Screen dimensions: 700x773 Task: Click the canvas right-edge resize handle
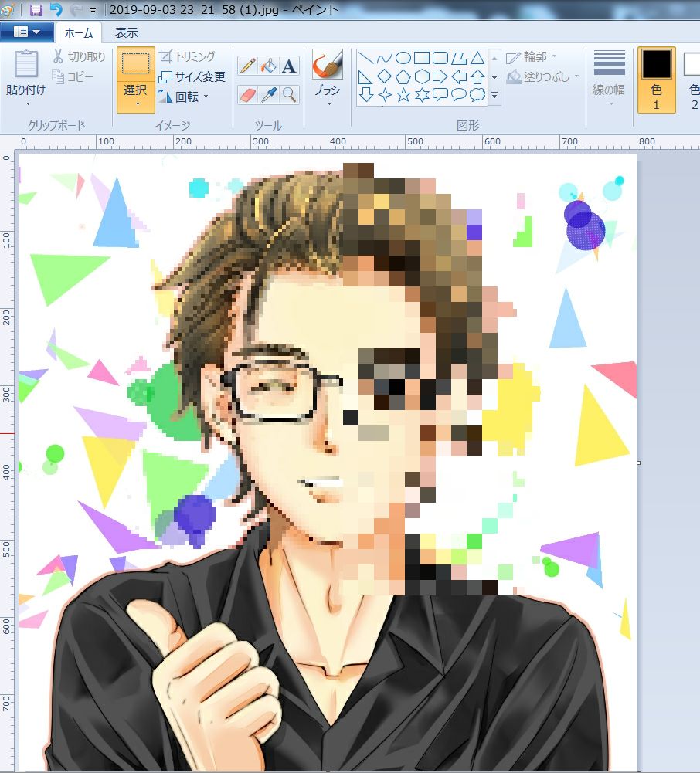[638, 463]
